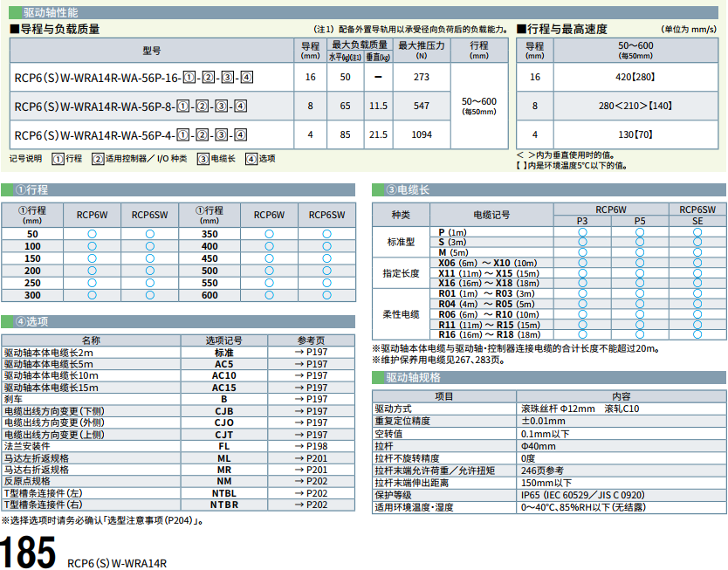Click the P5 circle for cable S (3m)
Screen dimensions: 728x570
click(640, 242)
